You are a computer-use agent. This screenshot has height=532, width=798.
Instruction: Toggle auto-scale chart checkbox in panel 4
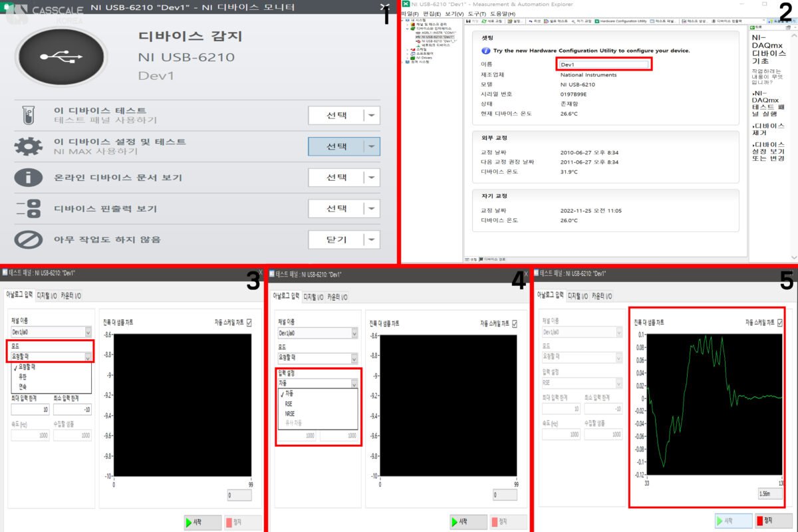pyautogui.click(x=515, y=324)
